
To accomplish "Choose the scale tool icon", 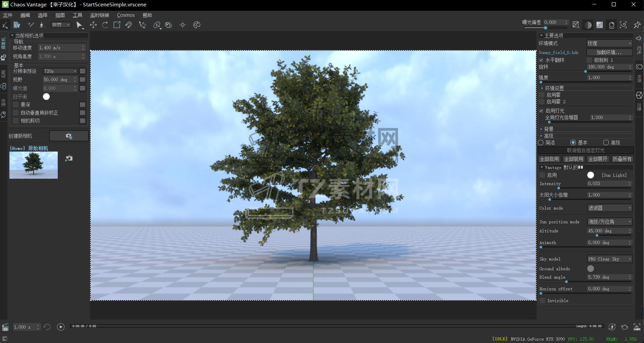I will 117,25.
